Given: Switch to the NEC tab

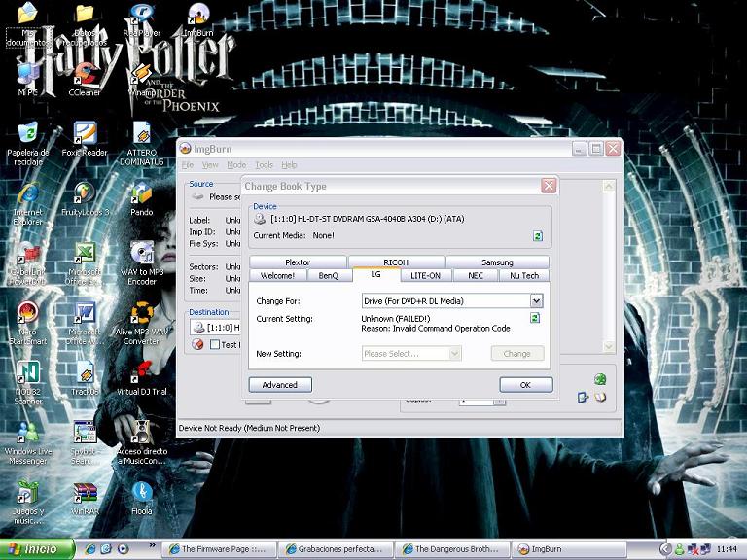Looking at the screenshot, I should 476,276.
